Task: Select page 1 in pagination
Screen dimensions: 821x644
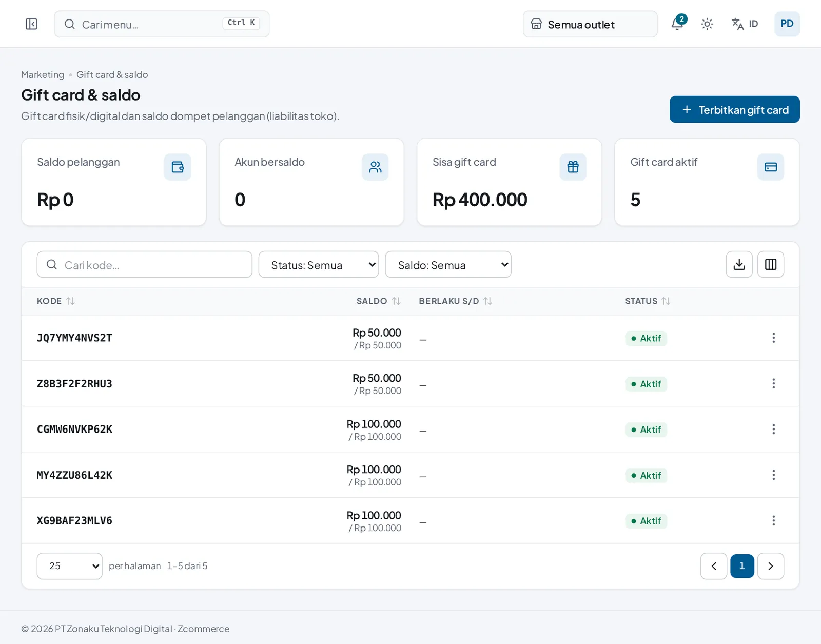Action: (x=742, y=566)
